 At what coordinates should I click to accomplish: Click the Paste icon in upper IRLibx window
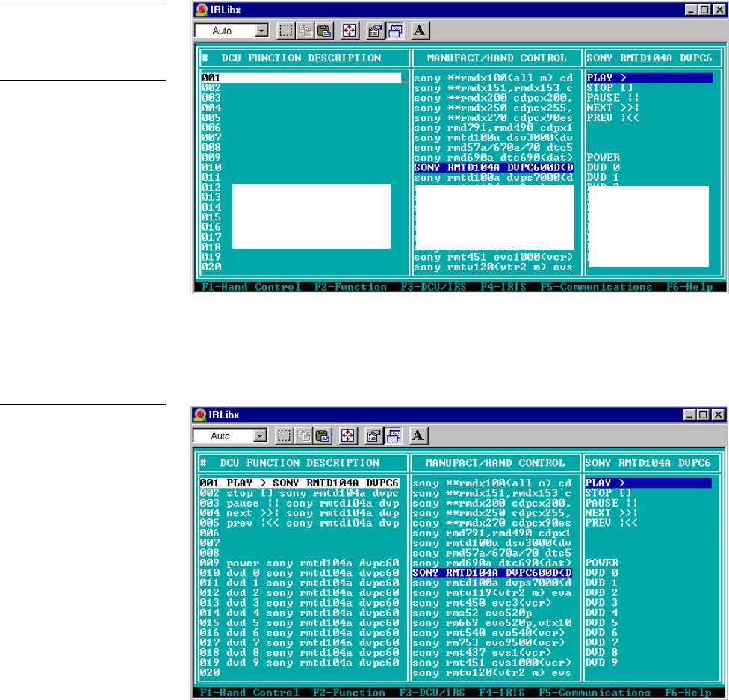(x=324, y=31)
